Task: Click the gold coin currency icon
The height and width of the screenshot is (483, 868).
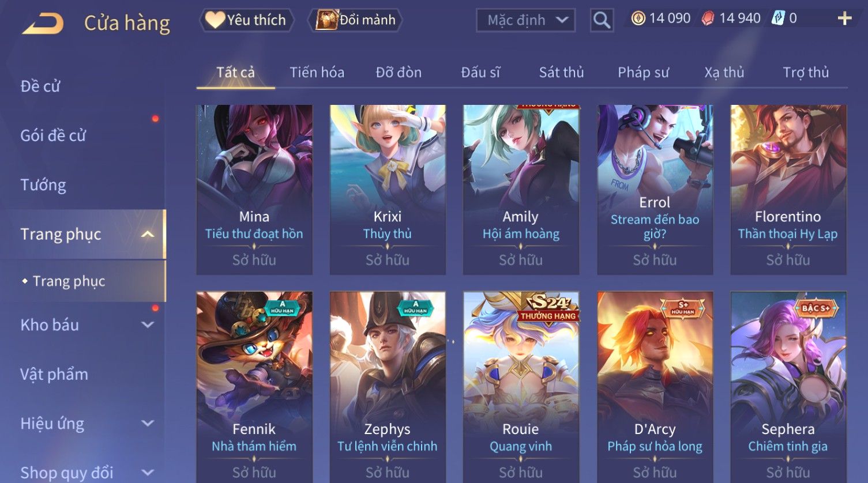Action: pyautogui.click(x=638, y=18)
